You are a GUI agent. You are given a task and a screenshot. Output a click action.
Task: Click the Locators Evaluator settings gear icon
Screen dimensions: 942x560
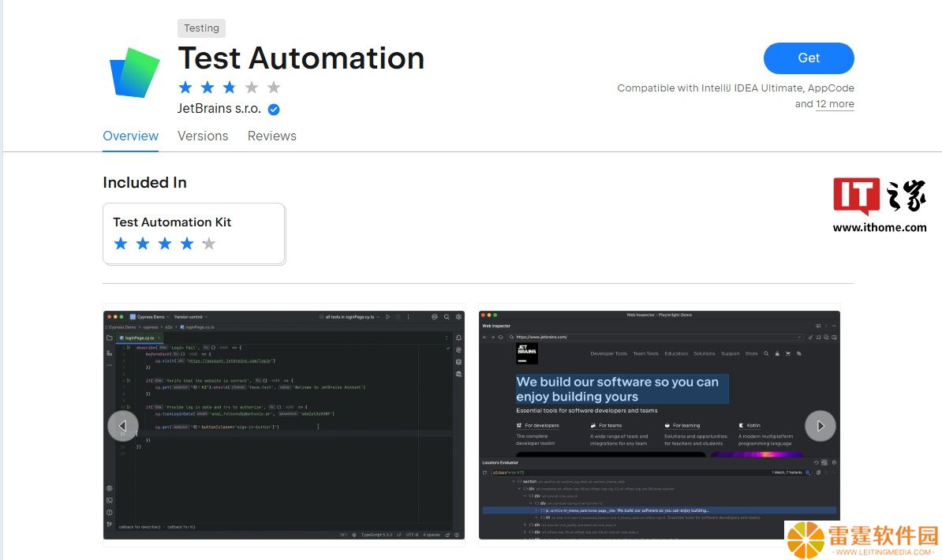pyautogui.click(x=834, y=463)
